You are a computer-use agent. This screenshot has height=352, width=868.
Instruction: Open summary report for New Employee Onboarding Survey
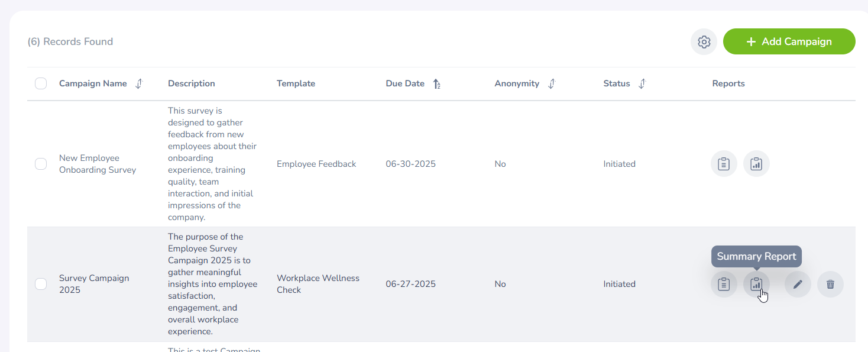(x=756, y=164)
